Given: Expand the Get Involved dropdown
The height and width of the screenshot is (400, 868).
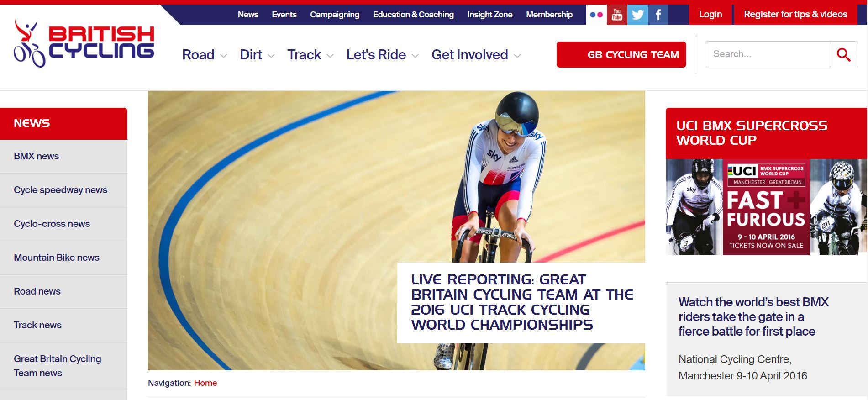Looking at the screenshot, I should pos(476,55).
